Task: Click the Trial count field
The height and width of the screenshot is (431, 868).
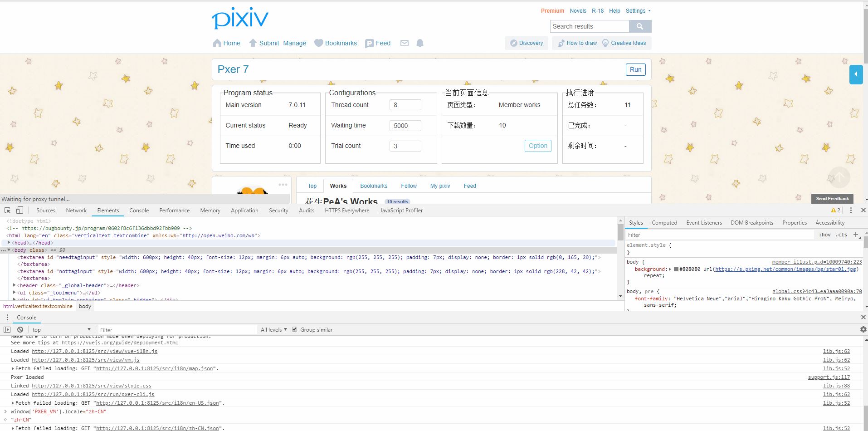Action: (405, 146)
